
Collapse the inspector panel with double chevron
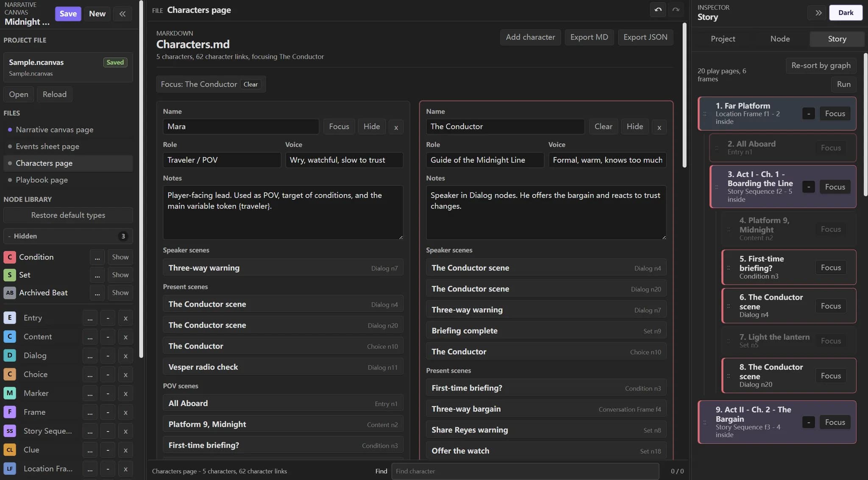pyautogui.click(x=818, y=13)
